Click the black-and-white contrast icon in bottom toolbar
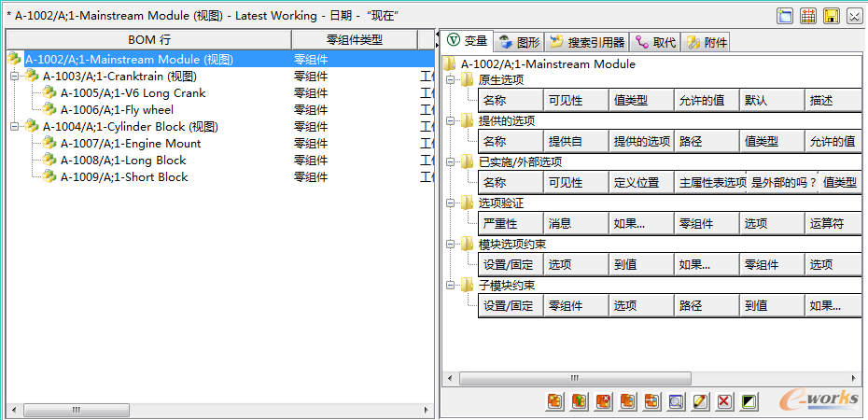868x420 pixels. 749,401
